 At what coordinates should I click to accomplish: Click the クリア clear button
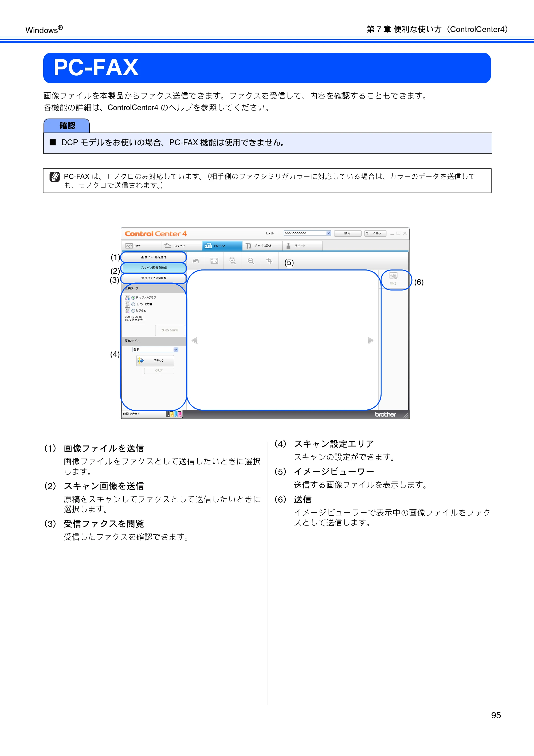click(159, 371)
